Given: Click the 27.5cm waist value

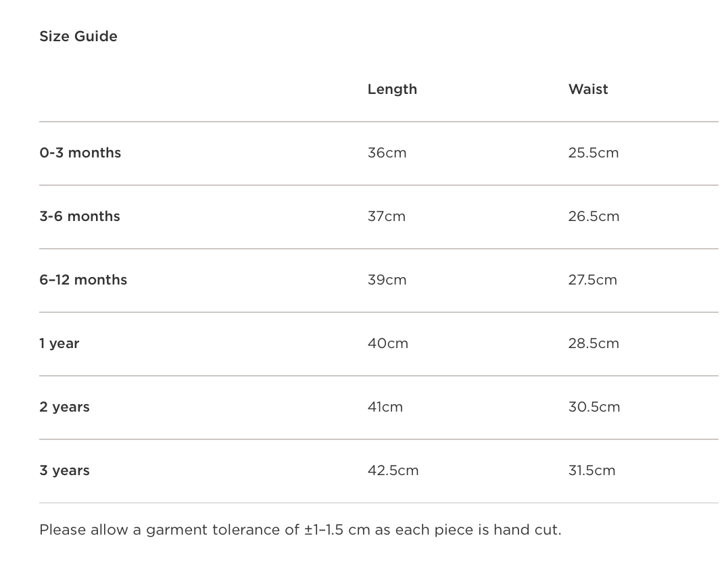Looking at the screenshot, I should click(x=593, y=280).
